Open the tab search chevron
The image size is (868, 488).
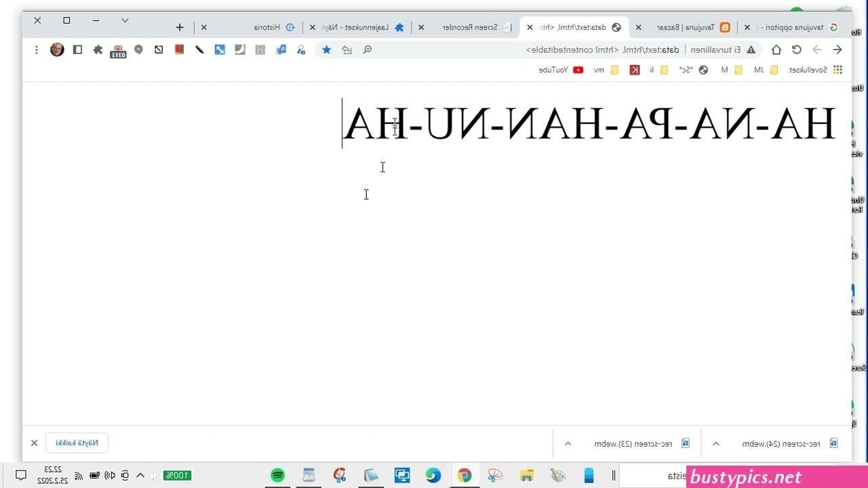[x=125, y=20]
